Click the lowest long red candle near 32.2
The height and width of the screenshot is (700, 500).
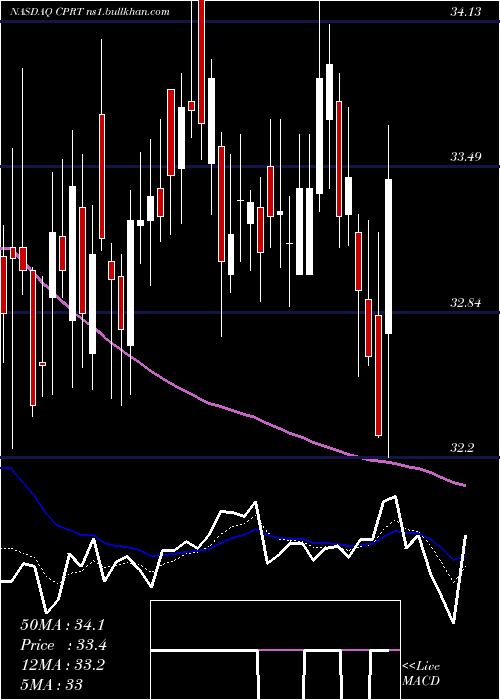[x=378, y=375]
